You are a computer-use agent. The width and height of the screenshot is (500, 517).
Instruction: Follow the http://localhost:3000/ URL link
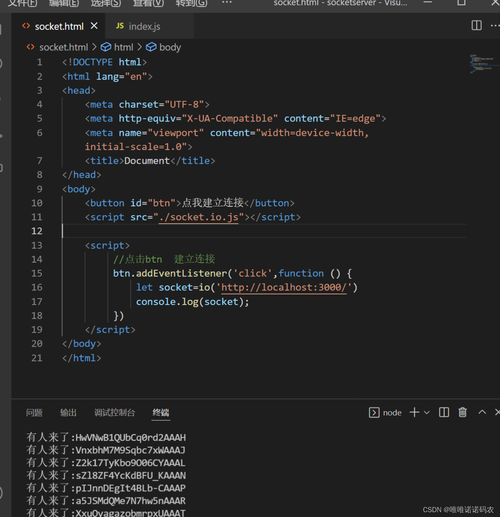pos(284,287)
